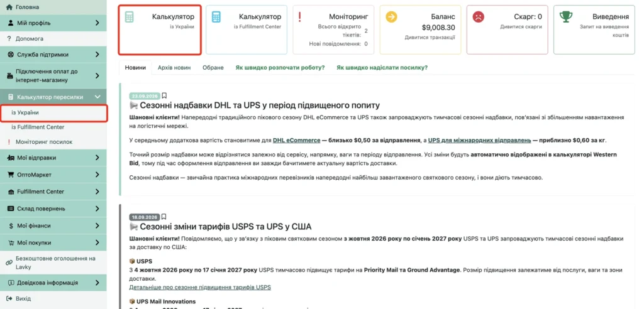Click the person icon beside Мій профіль
The image size is (644, 309).
(11, 23)
